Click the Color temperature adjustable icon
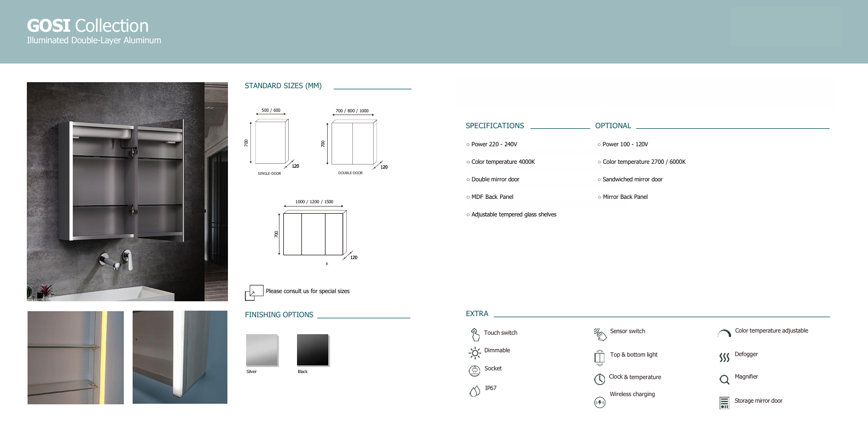Viewport: 868px width, 435px height. (x=724, y=333)
